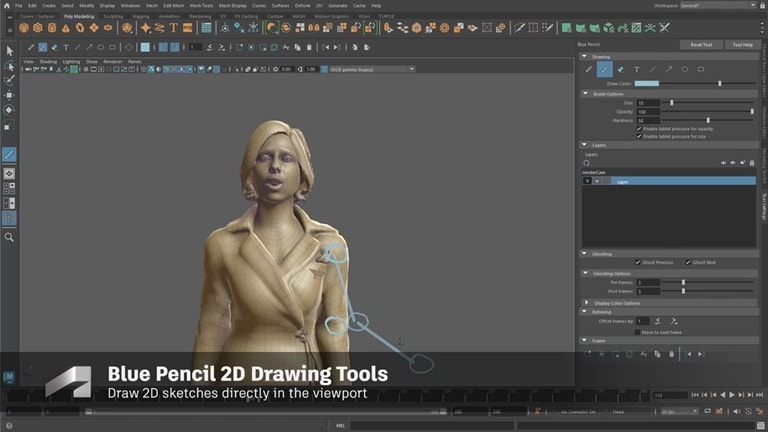Viewport: 768px width, 432px height.
Task: Select Rectangle tool in Blue Pencil toolbar
Action: [x=113, y=48]
